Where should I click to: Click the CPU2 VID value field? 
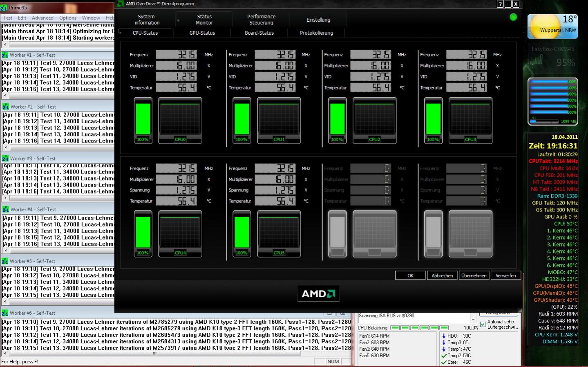click(x=371, y=76)
